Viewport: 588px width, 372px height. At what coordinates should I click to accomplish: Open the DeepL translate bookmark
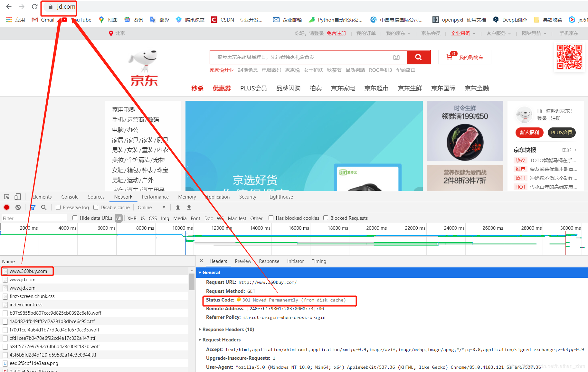pos(510,20)
